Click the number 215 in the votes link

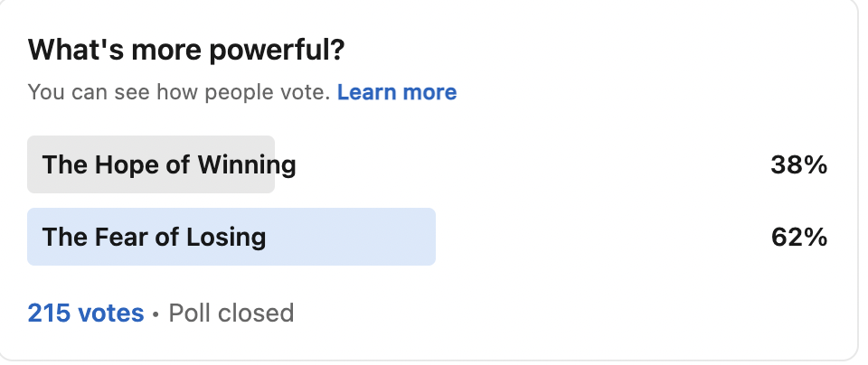tap(49, 313)
